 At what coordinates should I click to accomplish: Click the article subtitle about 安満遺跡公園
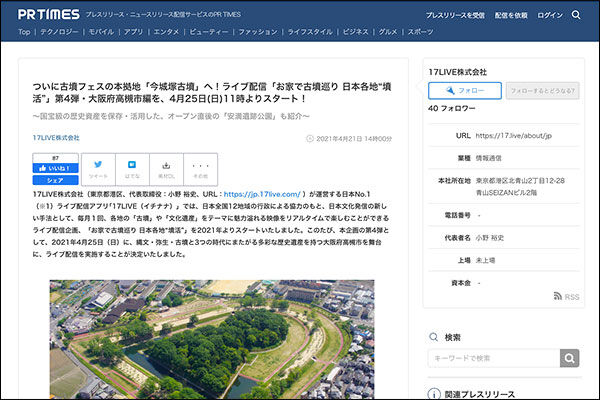coord(171,116)
